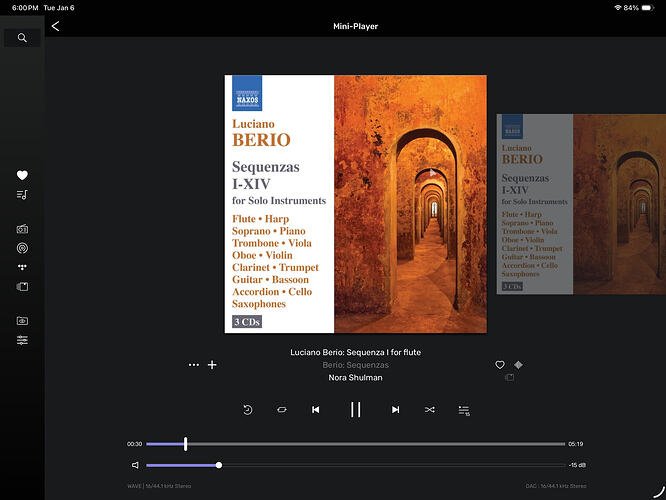
Task: Click the Mini-Player title
Action: pos(356,26)
